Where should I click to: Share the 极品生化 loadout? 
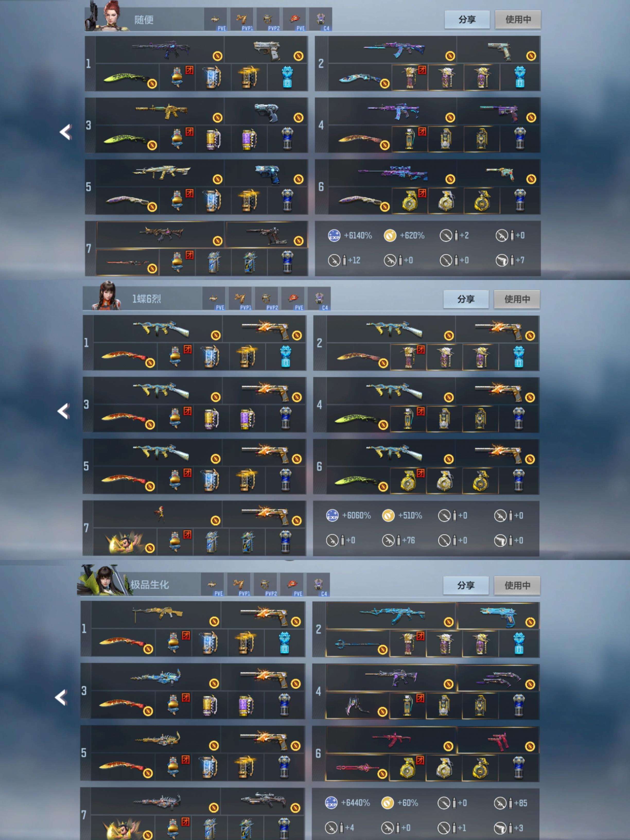(466, 585)
